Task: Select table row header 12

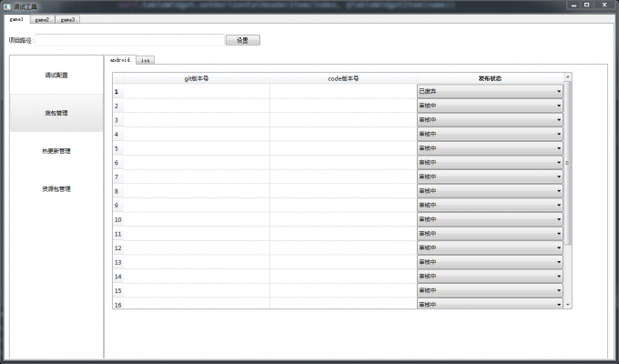Action: click(x=118, y=248)
